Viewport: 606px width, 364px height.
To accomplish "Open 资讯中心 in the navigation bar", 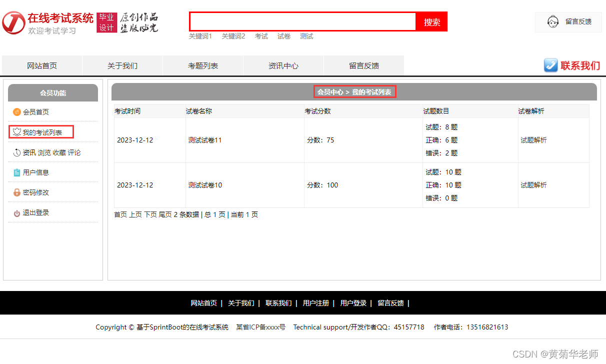I will 283,65.
